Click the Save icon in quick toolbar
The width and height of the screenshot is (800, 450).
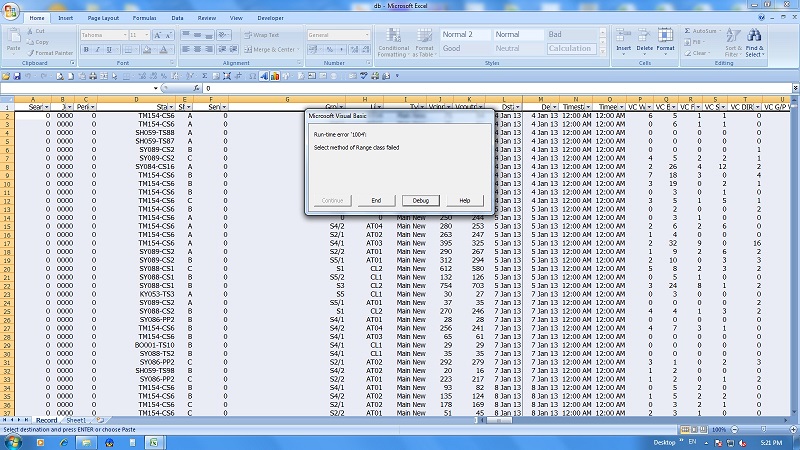point(17,76)
